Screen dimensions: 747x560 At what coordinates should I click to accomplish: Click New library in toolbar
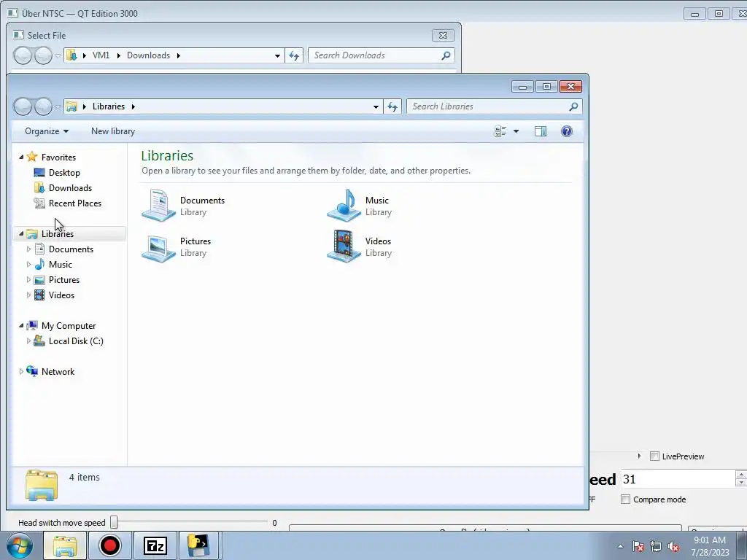(x=113, y=131)
